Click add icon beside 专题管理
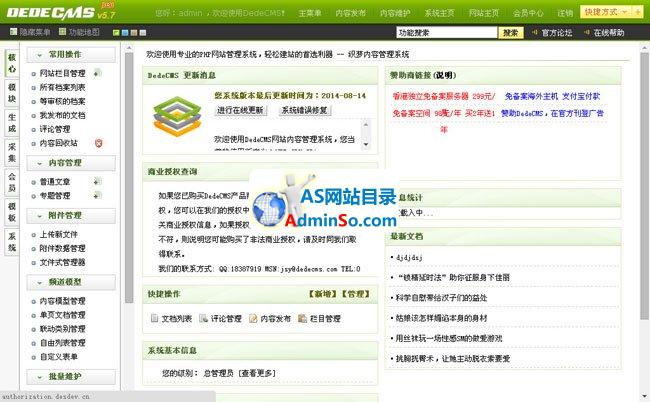The height and width of the screenshot is (402, 650). [x=97, y=195]
